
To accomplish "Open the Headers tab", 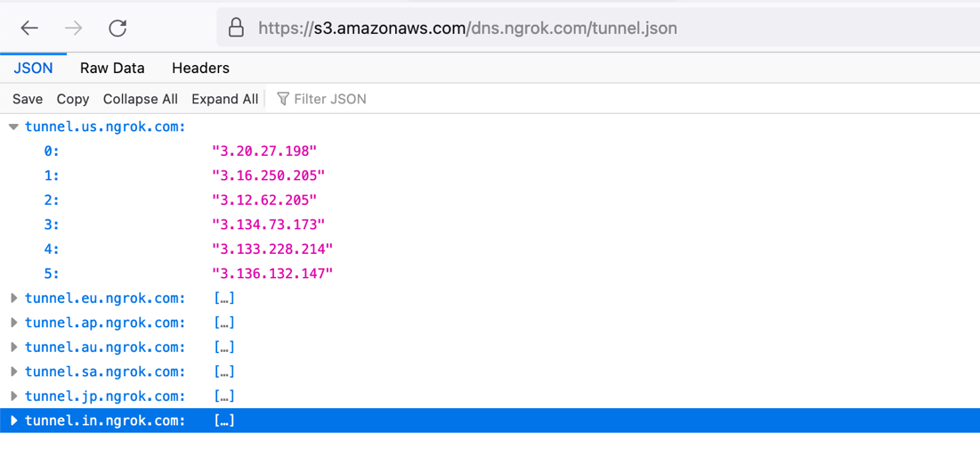I will [200, 68].
